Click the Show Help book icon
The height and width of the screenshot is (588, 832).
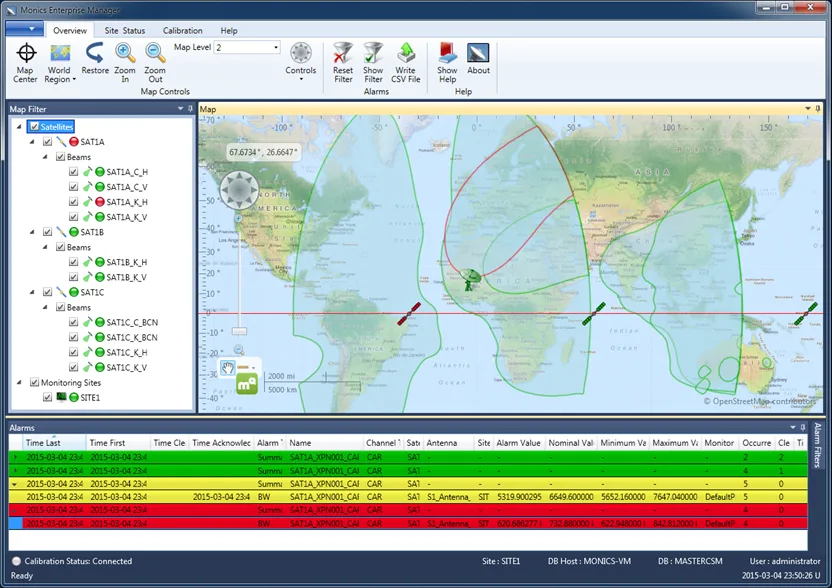(x=447, y=53)
